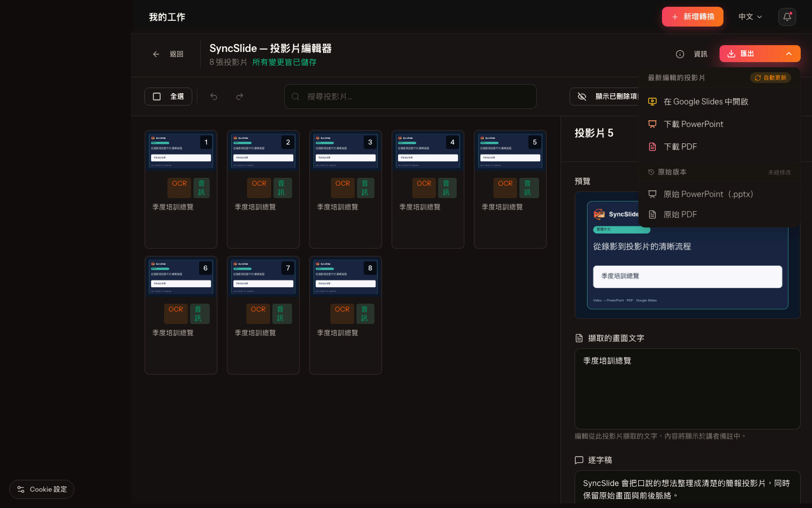Select slide 6 thumbnail

181,277
